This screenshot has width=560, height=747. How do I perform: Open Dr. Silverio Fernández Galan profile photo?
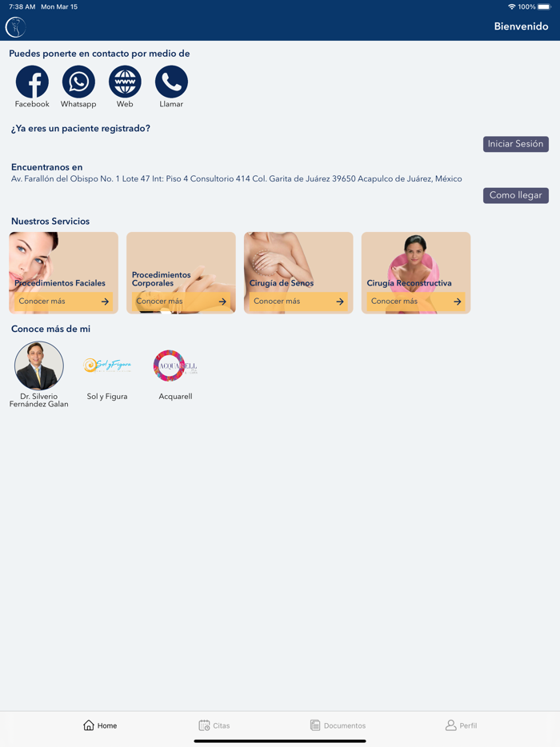39,366
